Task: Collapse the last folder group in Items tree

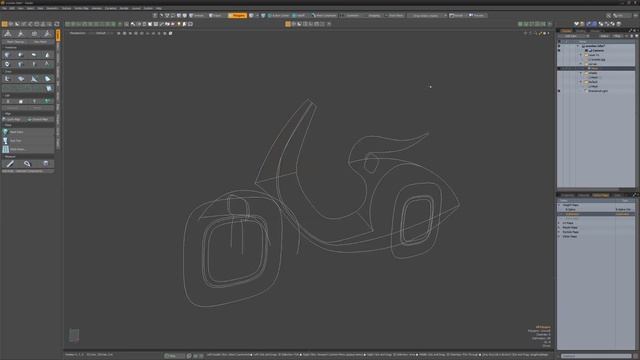Action: (581, 82)
